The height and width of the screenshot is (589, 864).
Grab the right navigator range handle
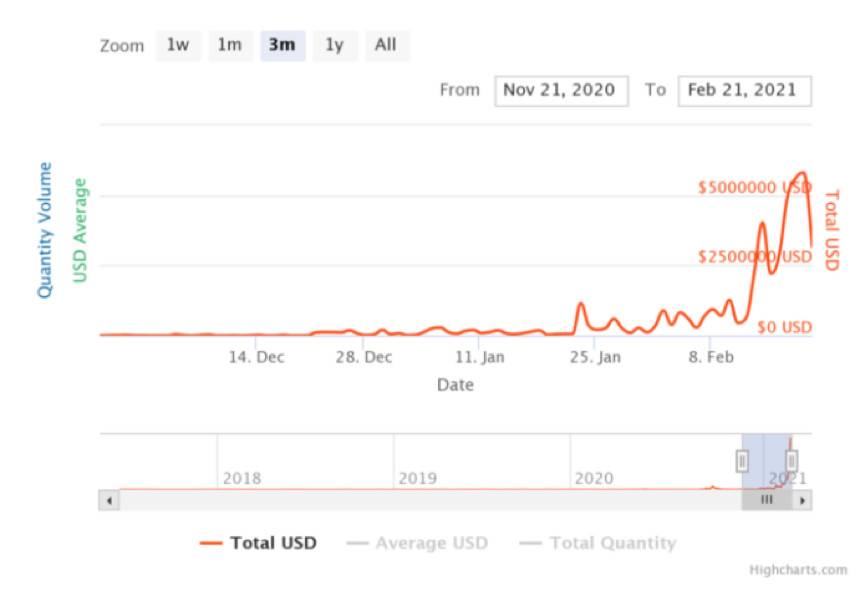(x=791, y=461)
